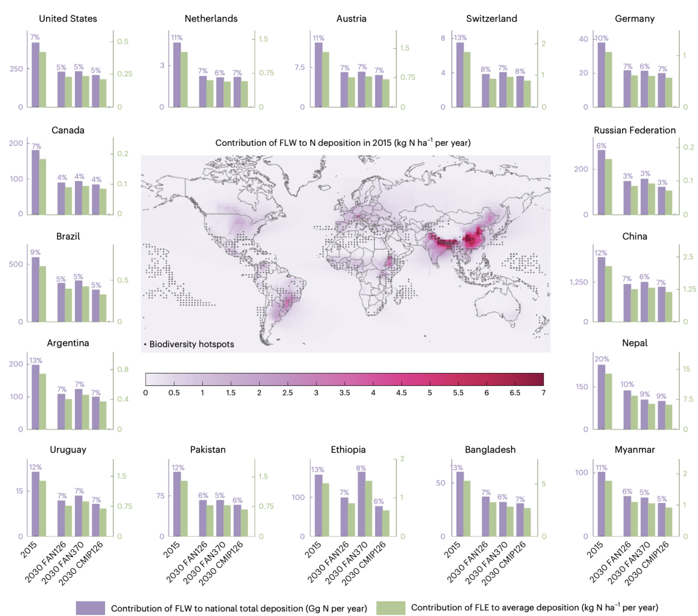Click the Switzerland 2015 green bar
Image resolution: width=698 pixels, height=616 pixels.
(x=467, y=80)
